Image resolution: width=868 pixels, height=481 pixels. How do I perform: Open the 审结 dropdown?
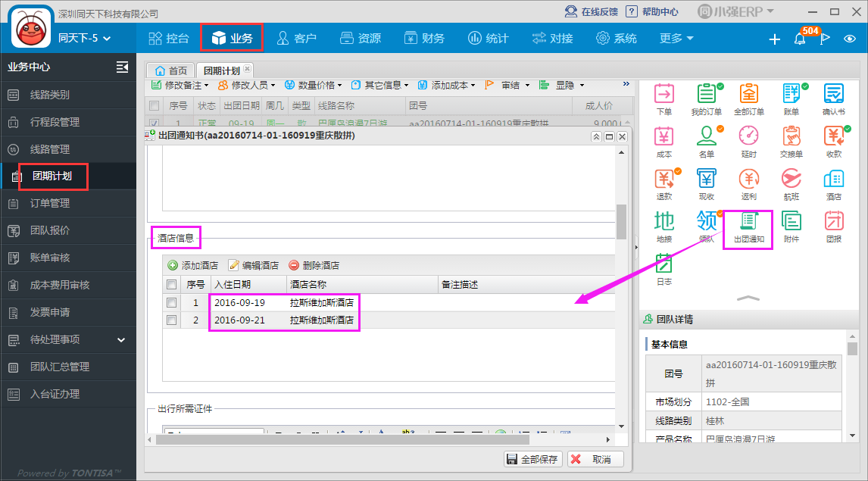507,86
